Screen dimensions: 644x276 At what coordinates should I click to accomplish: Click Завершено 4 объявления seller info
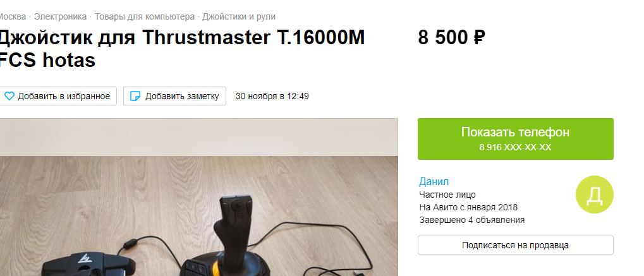tap(472, 220)
